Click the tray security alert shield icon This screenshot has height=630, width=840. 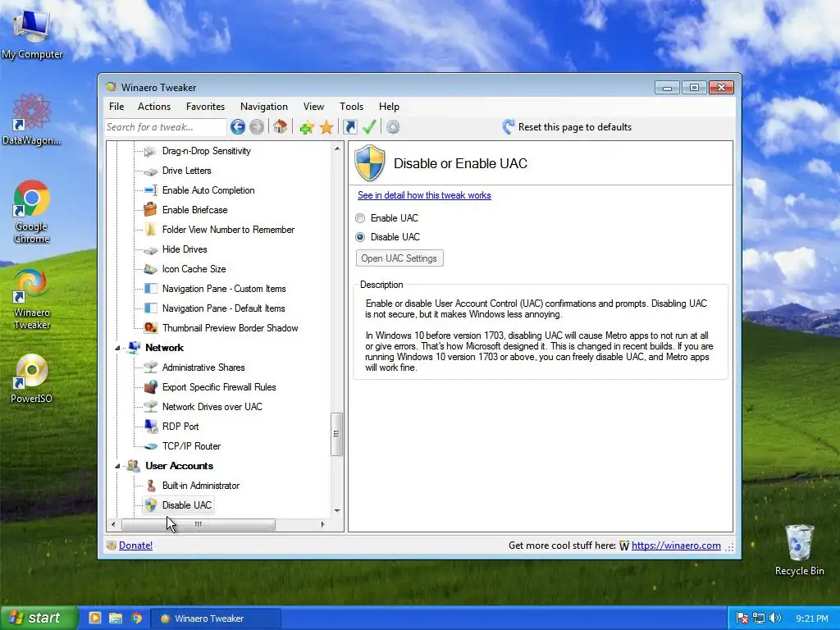coord(742,619)
